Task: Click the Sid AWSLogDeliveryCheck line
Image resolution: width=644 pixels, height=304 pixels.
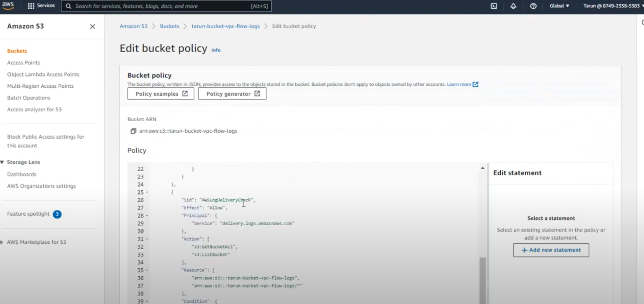Action: (x=219, y=200)
